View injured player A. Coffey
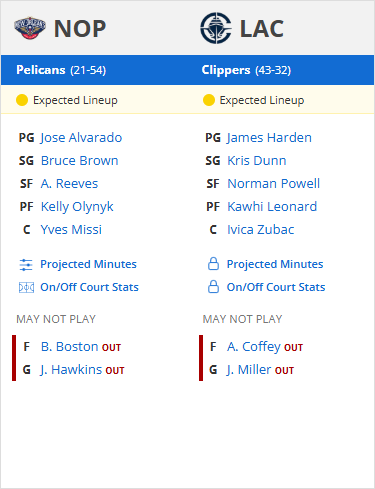375x489 pixels. (254, 347)
